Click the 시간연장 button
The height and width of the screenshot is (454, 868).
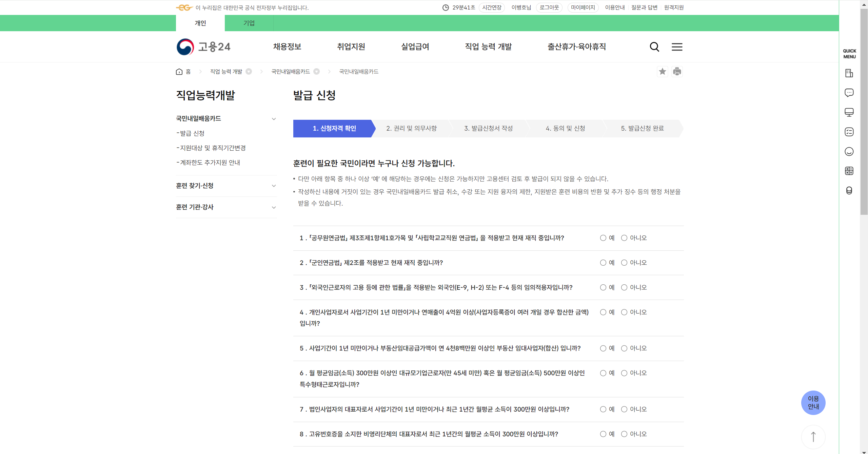pos(492,7)
